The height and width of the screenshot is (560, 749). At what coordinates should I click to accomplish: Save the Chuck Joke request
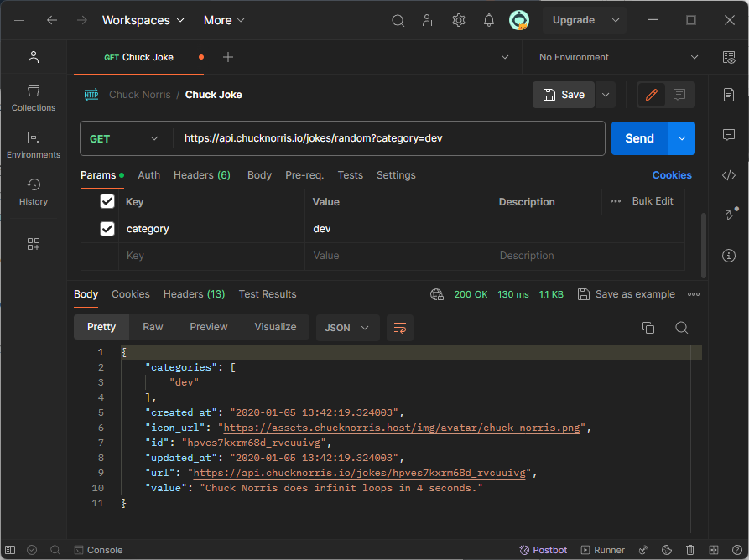564,95
